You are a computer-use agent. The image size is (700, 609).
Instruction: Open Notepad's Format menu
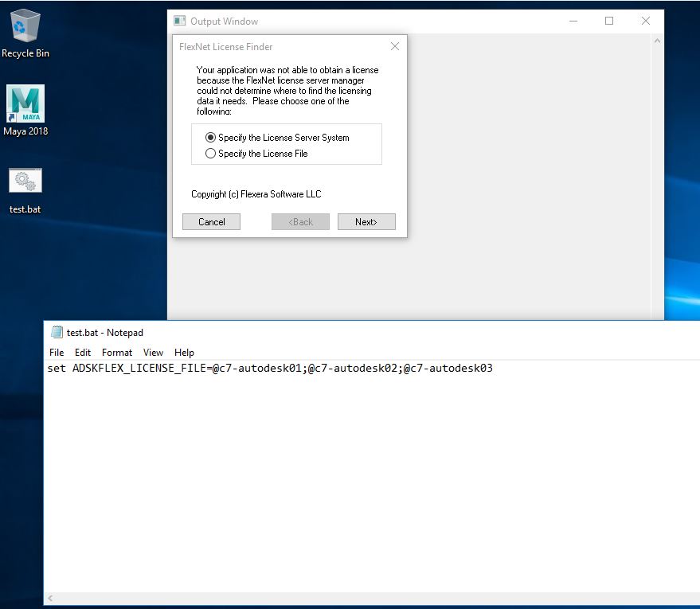click(117, 353)
